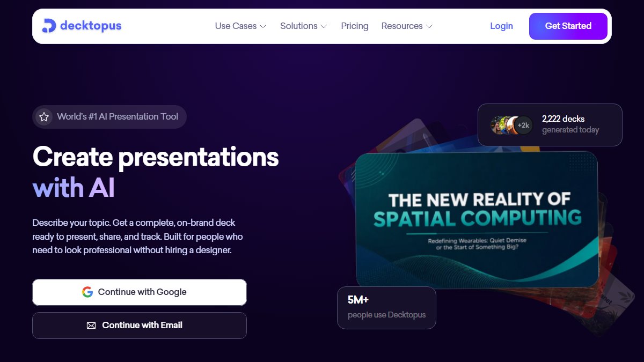Open the Use Cases menu
This screenshot has width=644, height=362.
click(240, 26)
